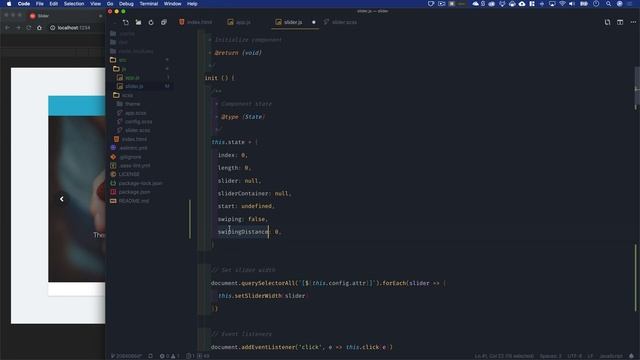Click the 'this.state' line in editor

[x=234, y=142]
